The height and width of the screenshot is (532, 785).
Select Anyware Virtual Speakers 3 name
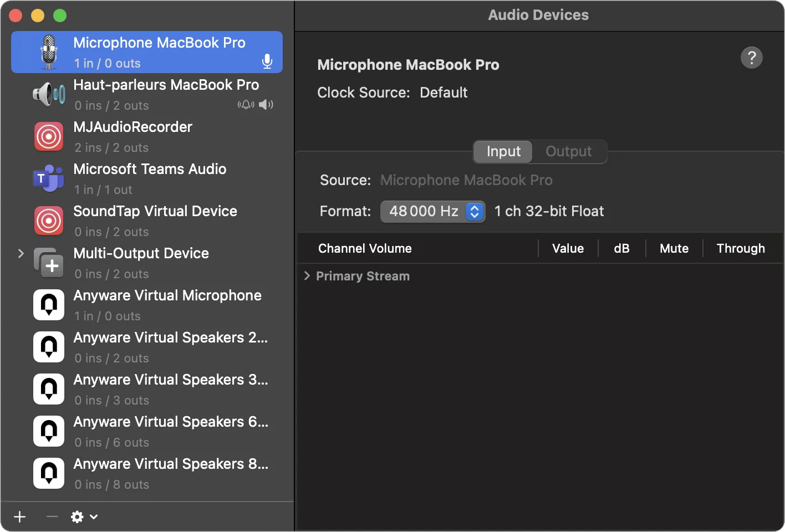click(171, 380)
